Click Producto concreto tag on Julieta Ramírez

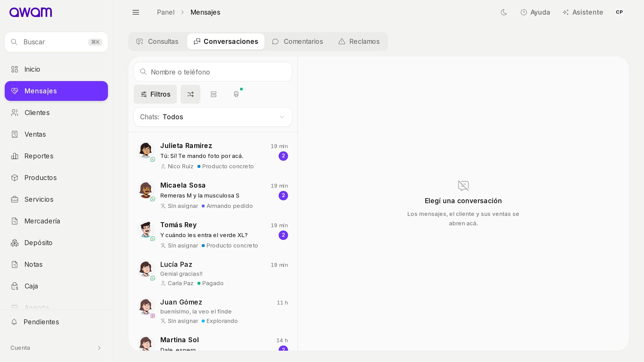(226, 166)
